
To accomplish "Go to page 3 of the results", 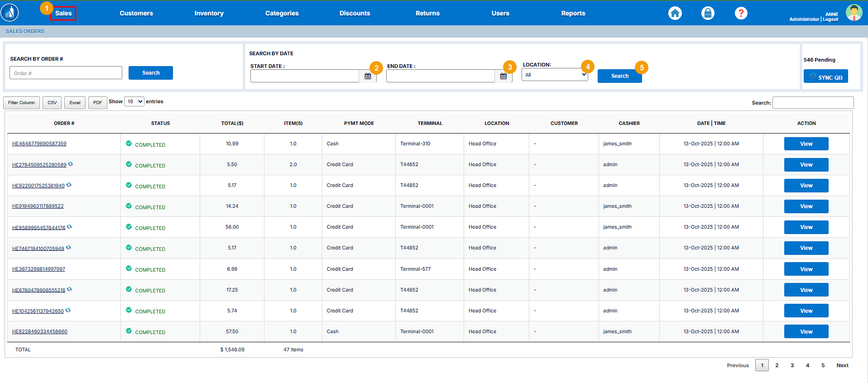I will (792, 365).
